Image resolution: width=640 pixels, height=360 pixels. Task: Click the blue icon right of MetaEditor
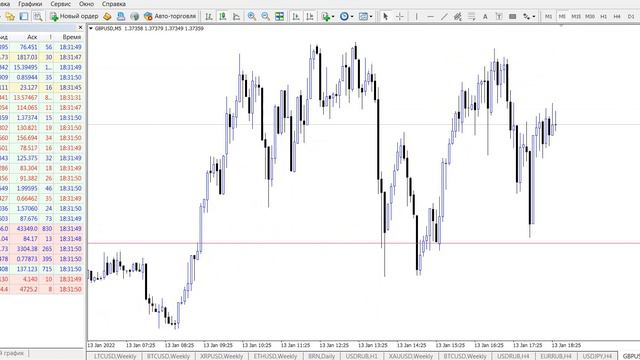[x=121, y=16]
